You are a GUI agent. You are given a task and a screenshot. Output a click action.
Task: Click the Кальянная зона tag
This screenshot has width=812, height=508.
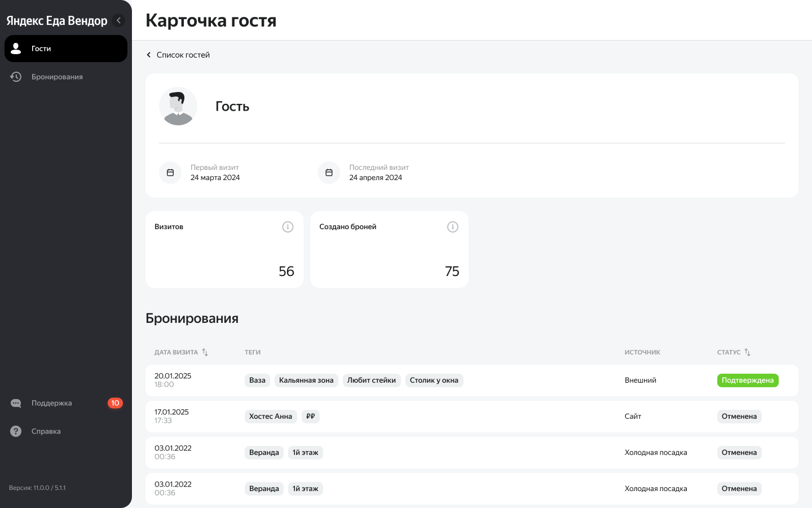tap(306, 380)
